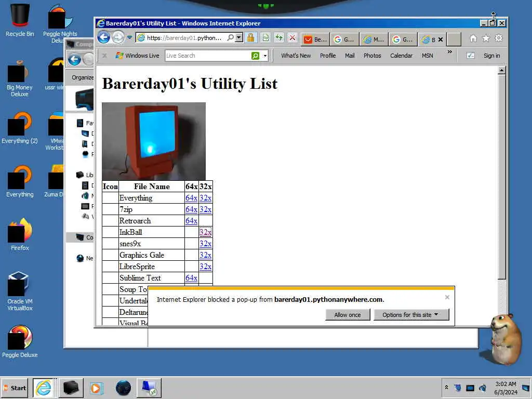
Task: Click Sign in on Windows Live toolbar
Action: click(x=491, y=56)
